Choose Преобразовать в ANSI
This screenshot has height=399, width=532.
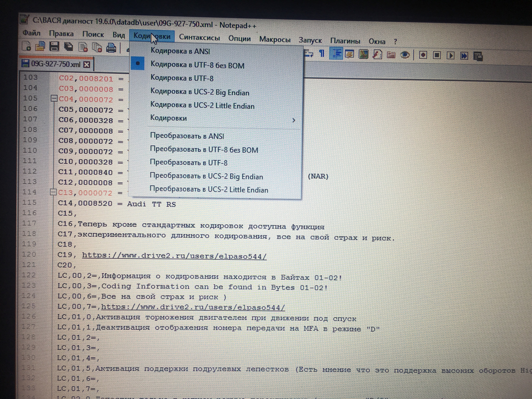pos(216,136)
